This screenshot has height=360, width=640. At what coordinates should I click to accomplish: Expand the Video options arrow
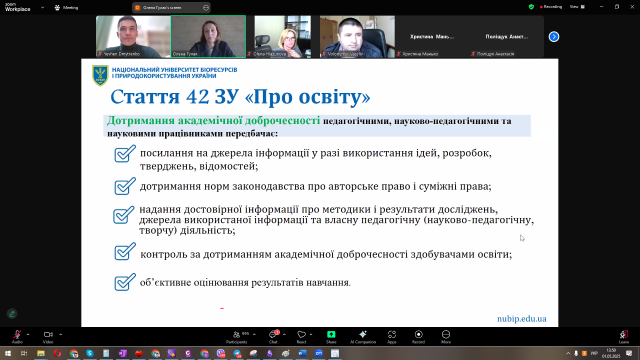click(60, 334)
